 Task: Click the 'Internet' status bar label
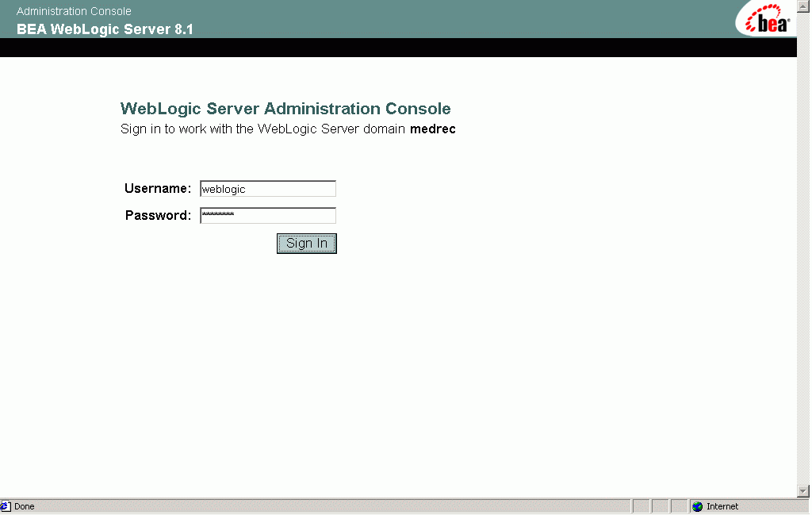click(x=722, y=507)
